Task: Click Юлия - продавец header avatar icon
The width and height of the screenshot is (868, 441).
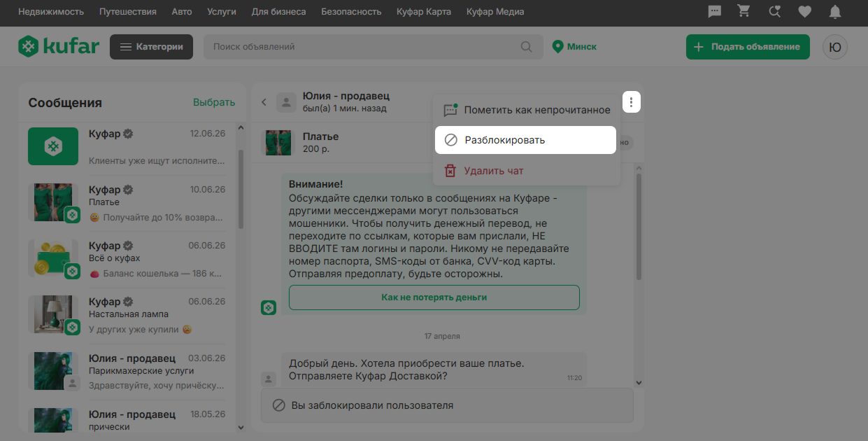Action: [x=285, y=102]
